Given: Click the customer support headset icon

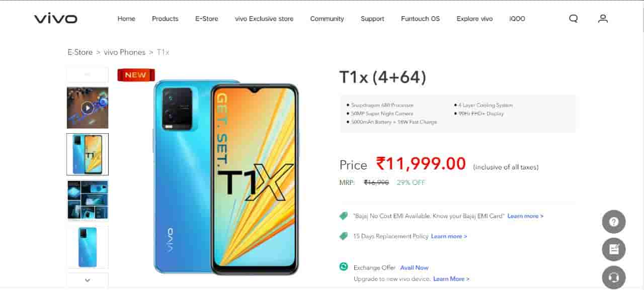Looking at the screenshot, I should (614, 277).
